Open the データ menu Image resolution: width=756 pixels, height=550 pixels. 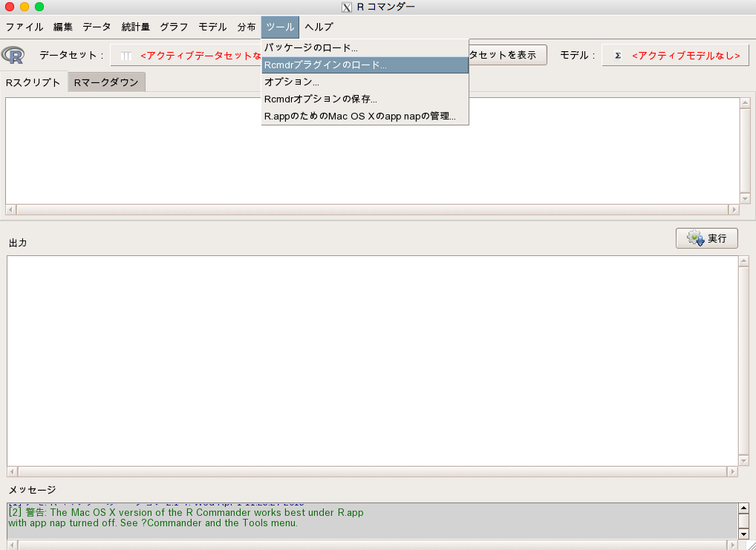point(97,27)
